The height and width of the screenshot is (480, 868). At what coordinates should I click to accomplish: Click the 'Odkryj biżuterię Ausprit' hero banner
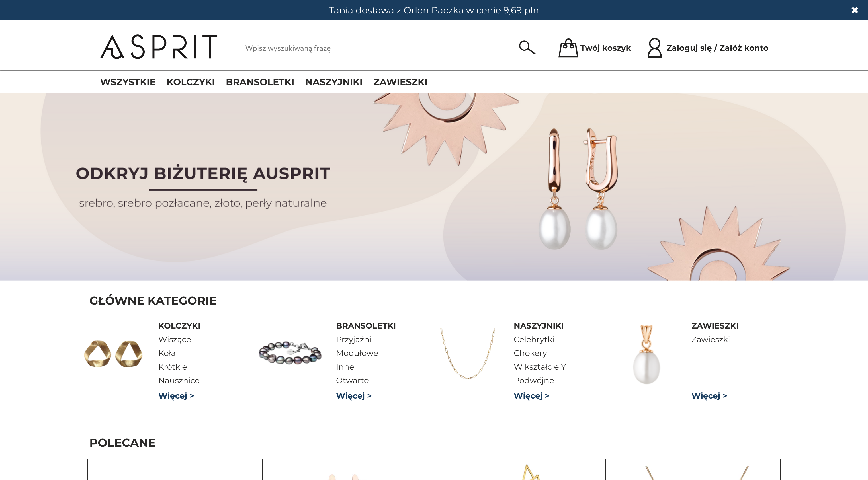click(x=434, y=186)
